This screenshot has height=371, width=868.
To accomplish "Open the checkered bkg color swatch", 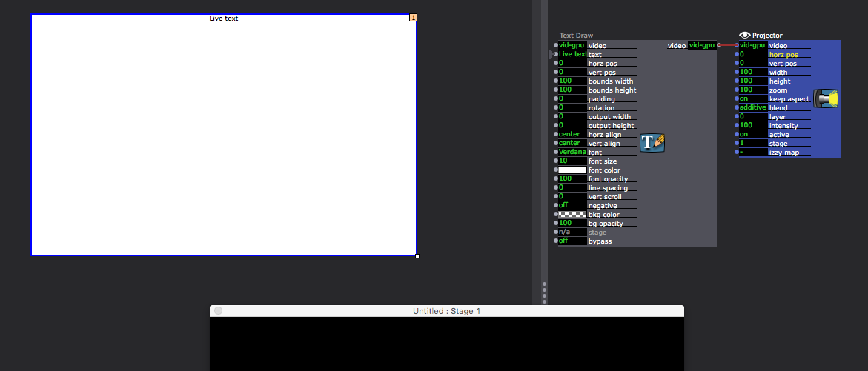I will [572, 214].
